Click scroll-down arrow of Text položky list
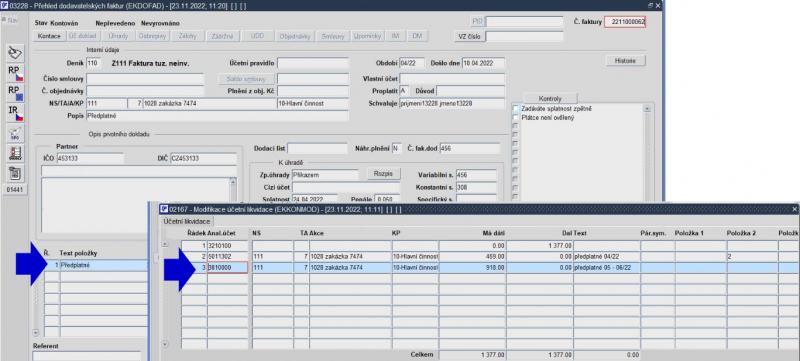The height and width of the screenshot is (361, 800). (x=36, y=332)
